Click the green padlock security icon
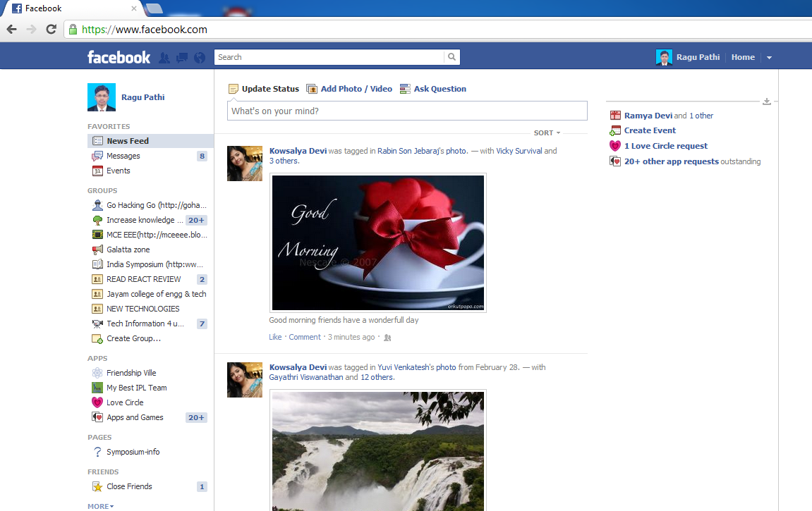Image resolution: width=812 pixels, height=511 pixels. 73,30
